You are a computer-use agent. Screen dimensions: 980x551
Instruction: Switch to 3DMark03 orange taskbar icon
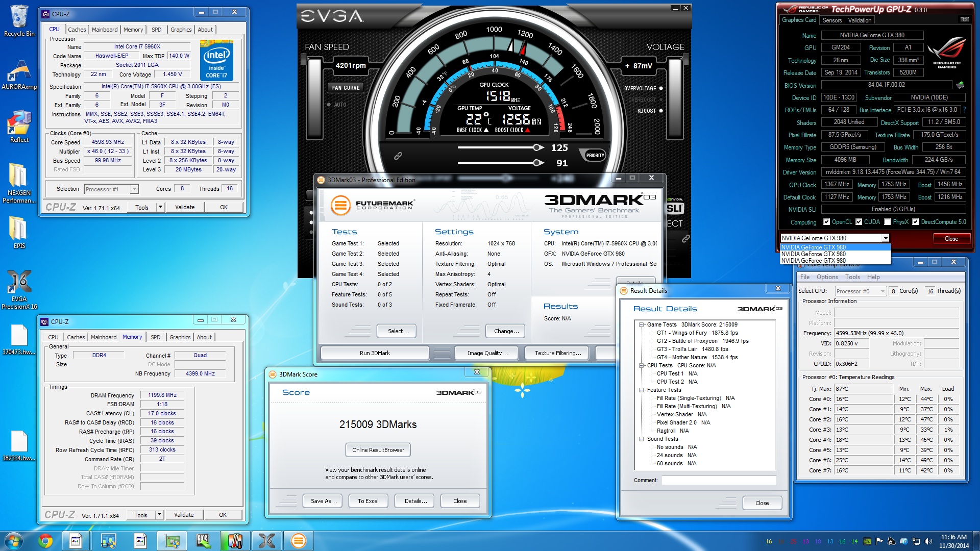point(298,541)
